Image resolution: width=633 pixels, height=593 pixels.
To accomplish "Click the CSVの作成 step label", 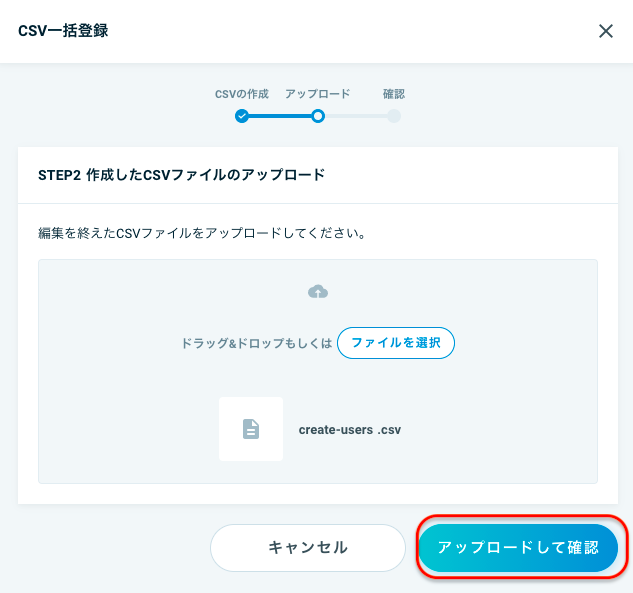I will (x=242, y=94).
